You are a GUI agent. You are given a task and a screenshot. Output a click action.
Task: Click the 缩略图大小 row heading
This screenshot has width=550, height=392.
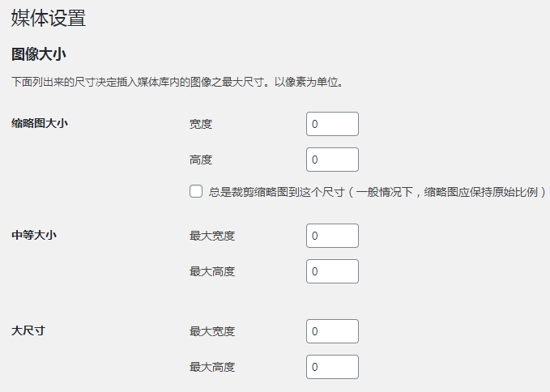click(40, 124)
